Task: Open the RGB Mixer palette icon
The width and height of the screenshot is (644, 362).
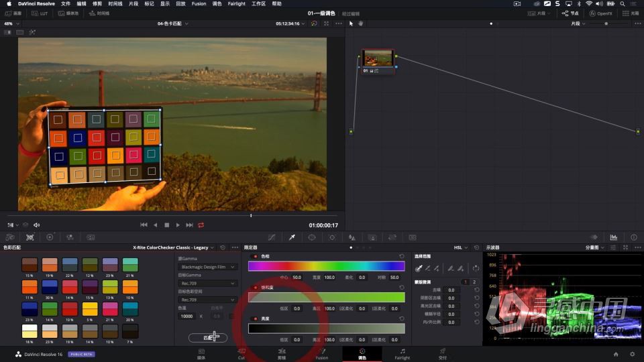Action: [x=70, y=237]
